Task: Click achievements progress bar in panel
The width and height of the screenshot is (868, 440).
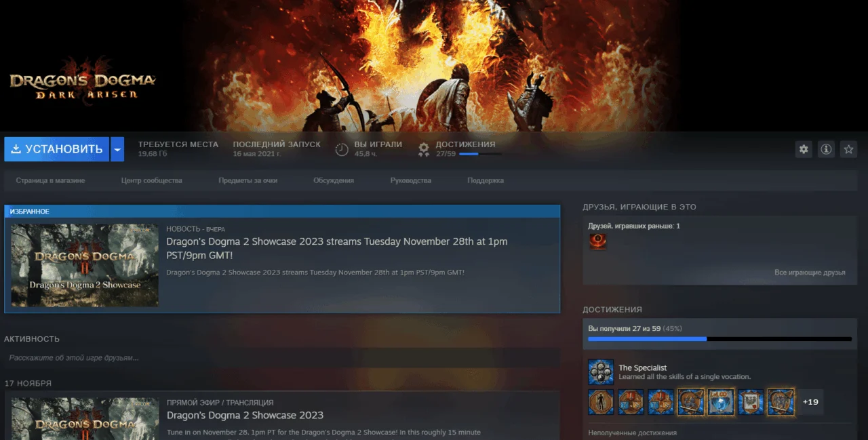Action: [x=719, y=339]
